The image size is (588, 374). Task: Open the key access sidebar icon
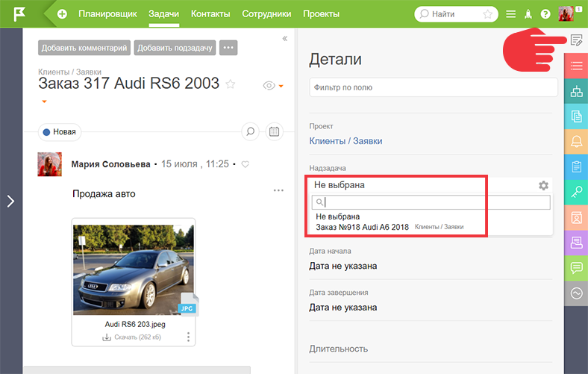tap(576, 192)
